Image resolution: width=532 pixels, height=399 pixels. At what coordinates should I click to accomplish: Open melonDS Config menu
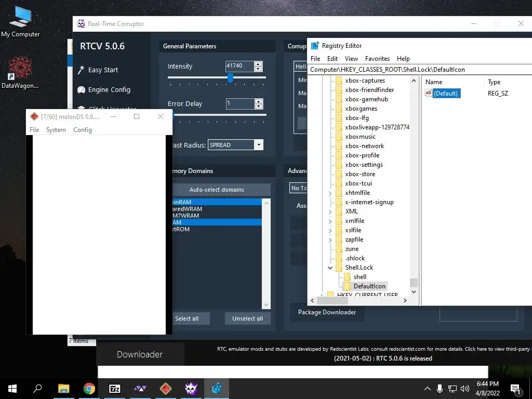pyautogui.click(x=83, y=129)
